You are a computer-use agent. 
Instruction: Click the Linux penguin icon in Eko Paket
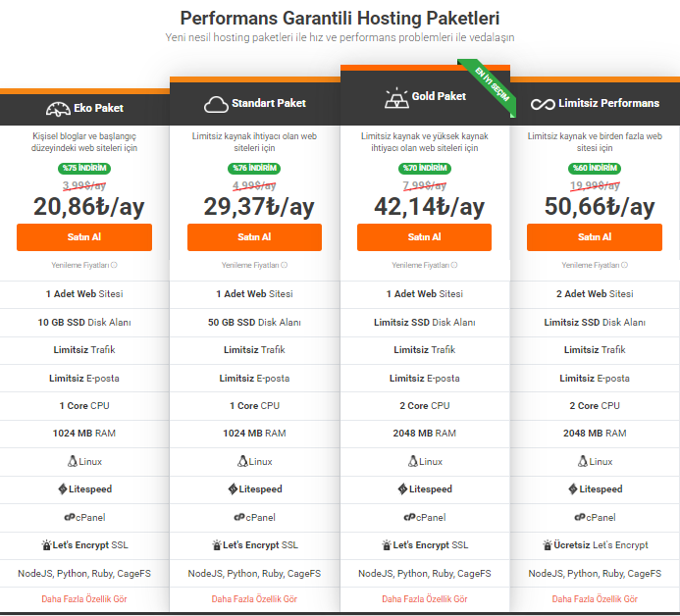[x=72, y=461]
